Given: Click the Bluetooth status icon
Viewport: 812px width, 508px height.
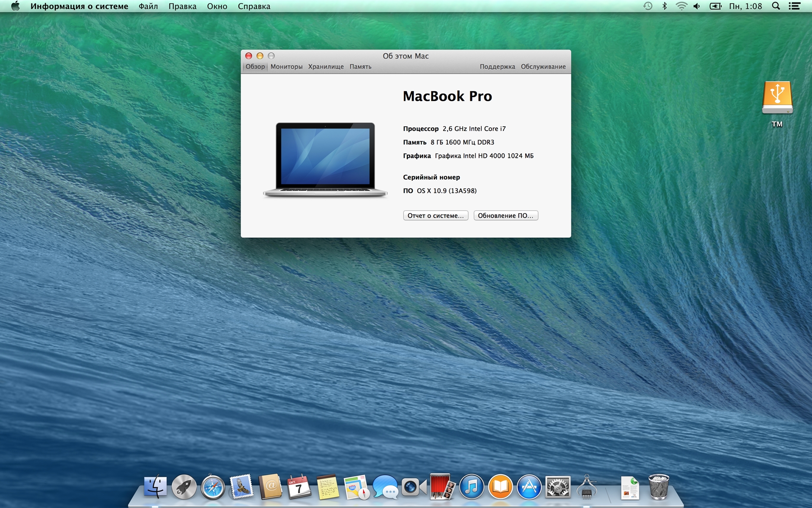Looking at the screenshot, I should (665, 6).
